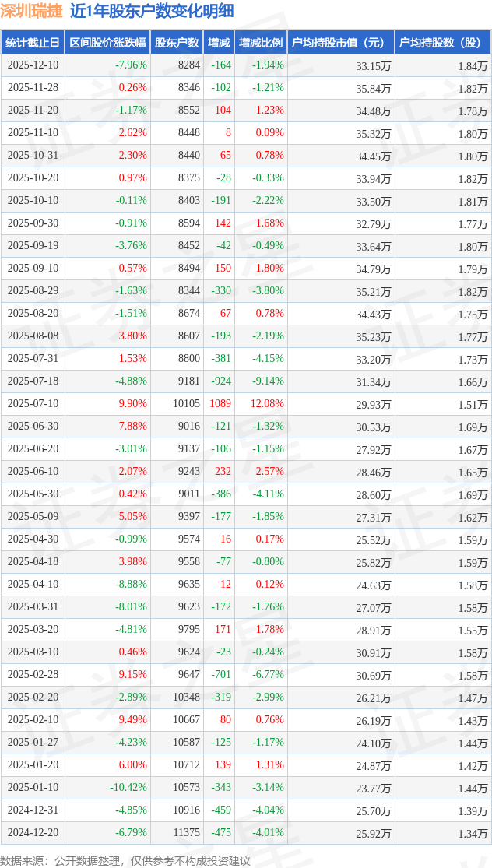Select the 11375 shareholder count cell
Screen dimensions: 492x868
(186, 833)
